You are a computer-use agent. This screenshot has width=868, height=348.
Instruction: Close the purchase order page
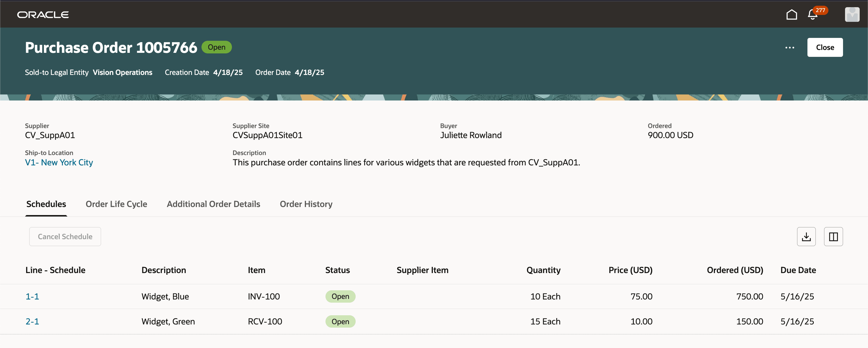click(x=825, y=47)
